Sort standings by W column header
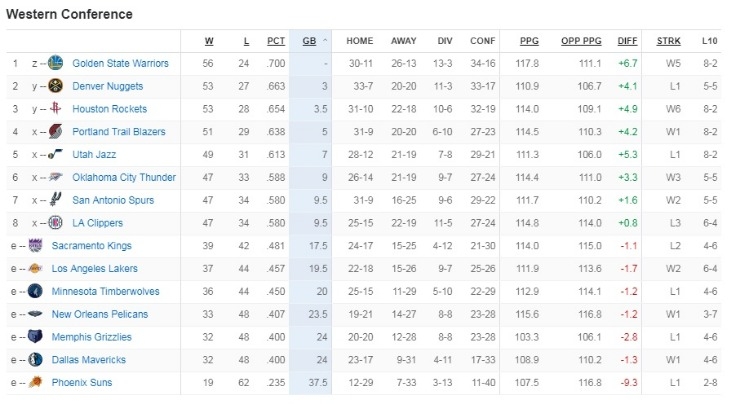This screenshot has height=404, width=731. [x=209, y=41]
